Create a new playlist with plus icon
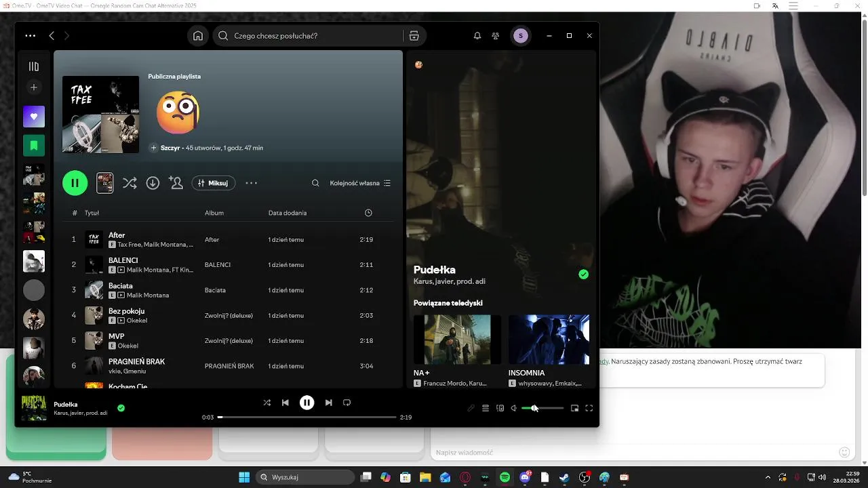This screenshot has height=488, width=868. click(34, 87)
